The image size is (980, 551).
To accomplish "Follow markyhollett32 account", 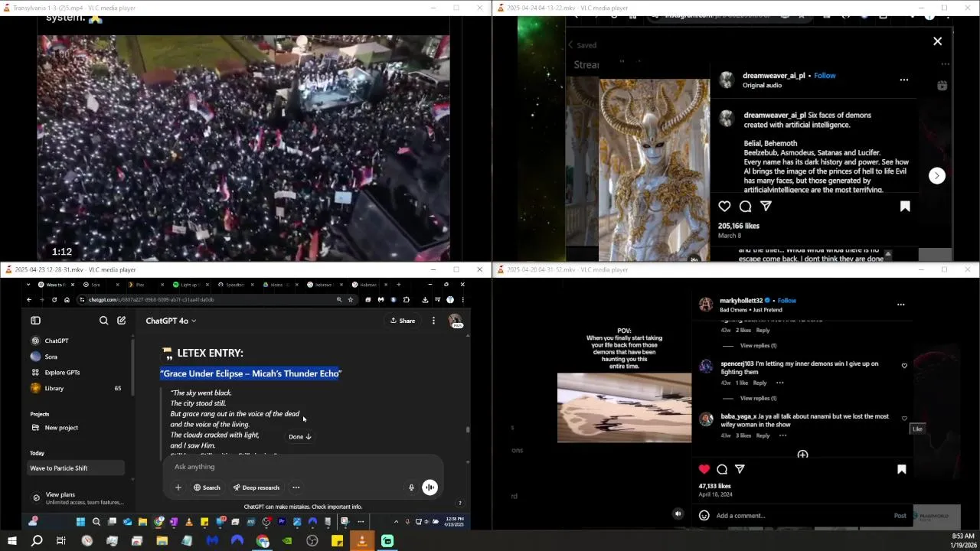I will 787,301.
